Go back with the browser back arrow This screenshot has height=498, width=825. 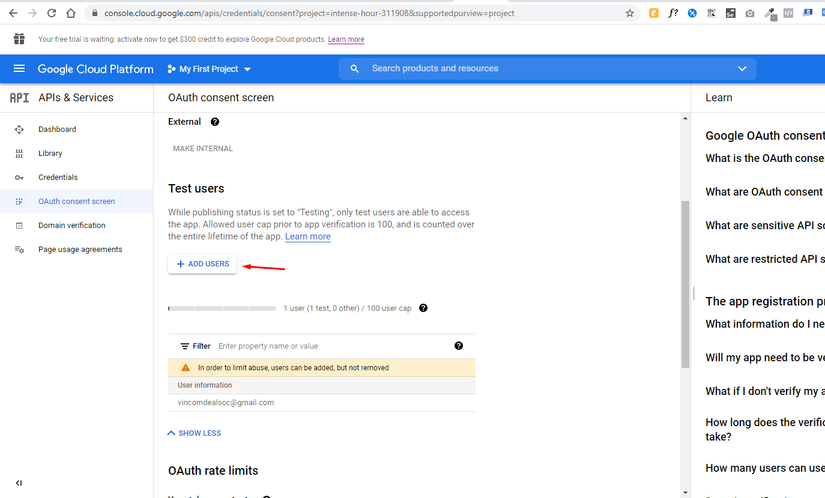point(13,13)
